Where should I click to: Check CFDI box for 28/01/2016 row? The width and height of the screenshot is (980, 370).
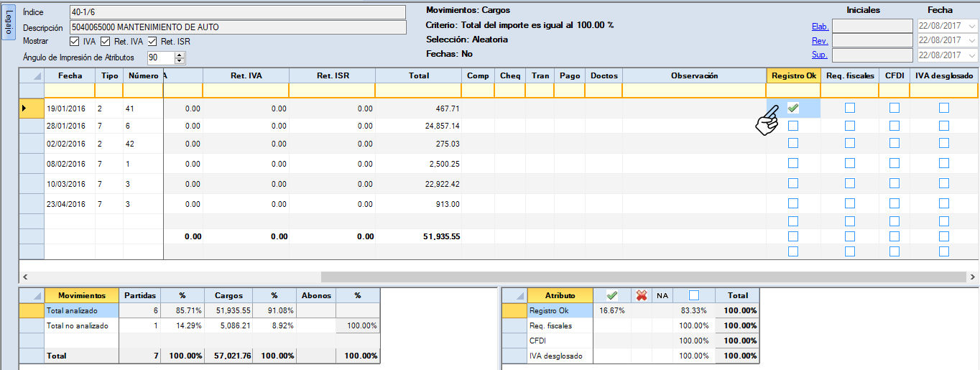click(x=894, y=126)
